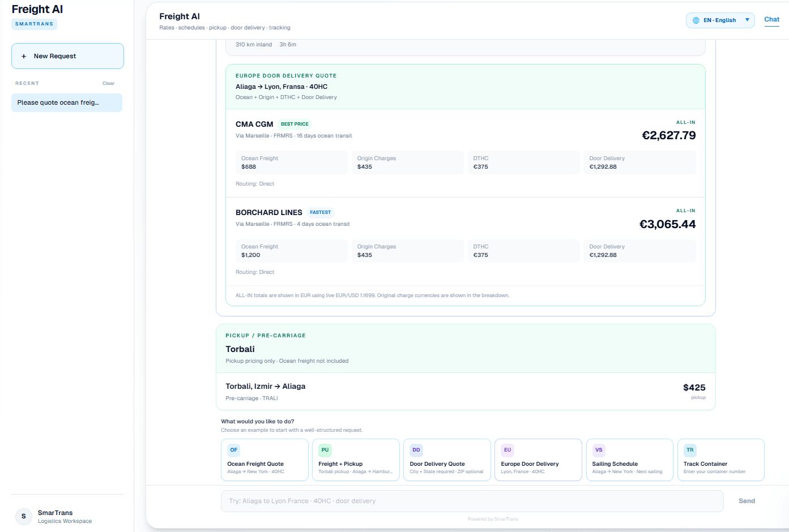Select the BORCHARD LINES carrier name
The width and height of the screenshot is (789, 532).
(x=269, y=212)
